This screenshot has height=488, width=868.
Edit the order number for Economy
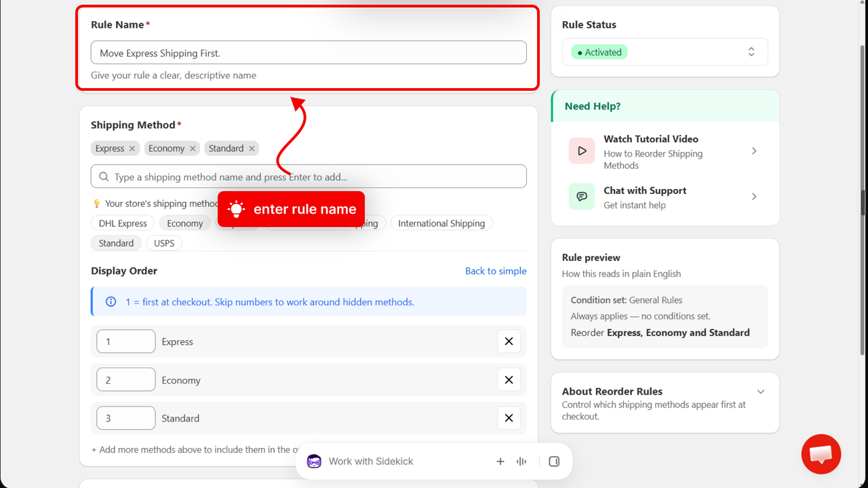126,380
